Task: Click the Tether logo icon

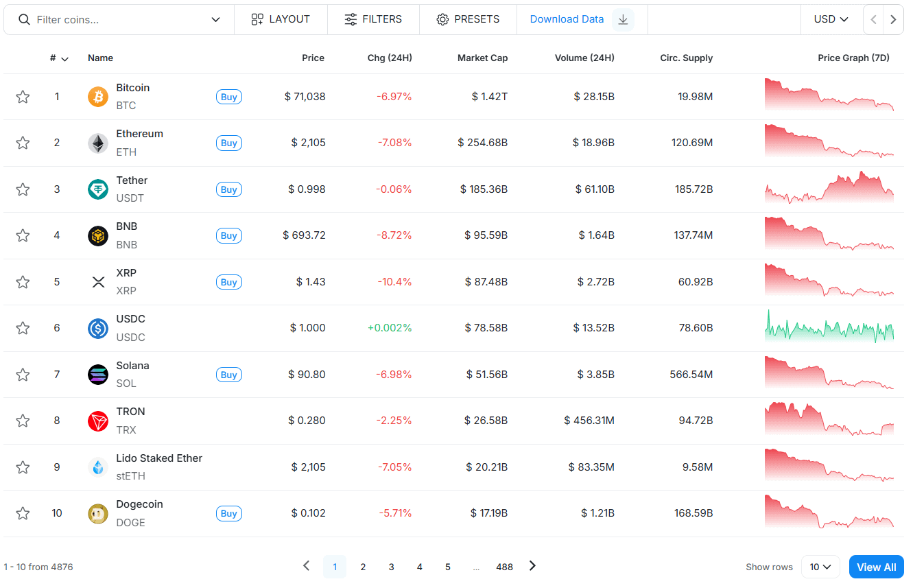Action: click(x=98, y=189)
